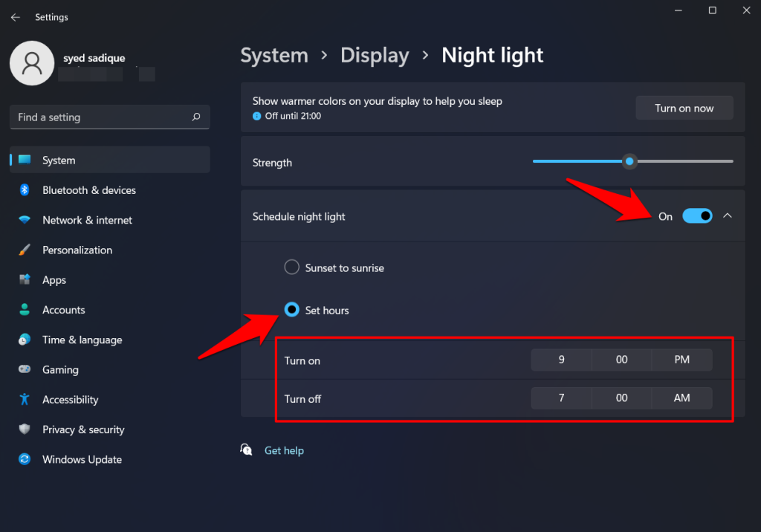Viewport: 761px width, 532px height.
Task: Open Accounts settings via its icon
Action: coord(23,310)
